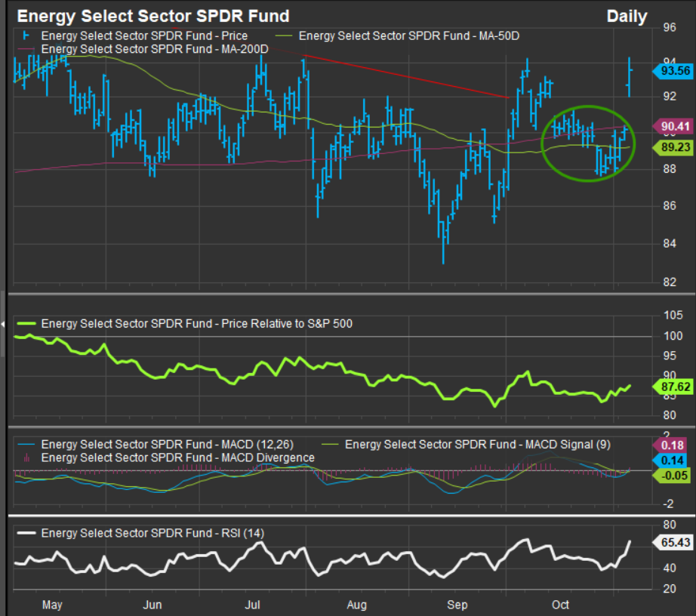Select the MA-50D legend line swatch
This screenshot has width=696, height=616.
[x=284, y=36]
